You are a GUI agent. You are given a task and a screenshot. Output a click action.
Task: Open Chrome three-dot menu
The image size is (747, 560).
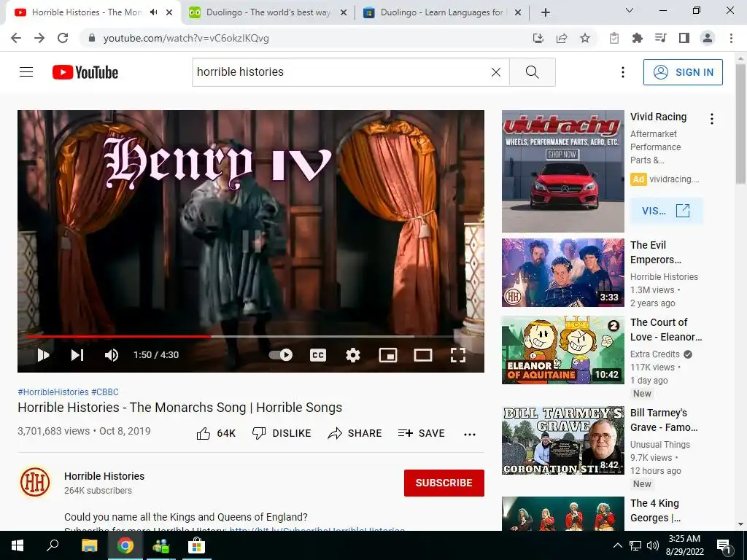point(731,38)
